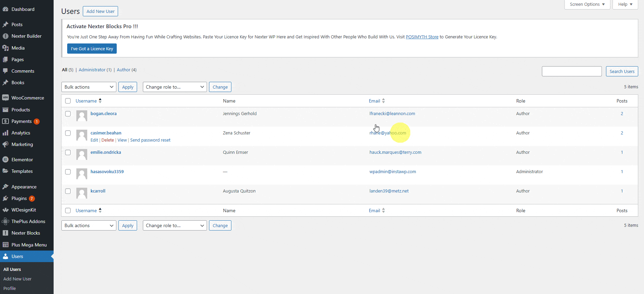Viewport: 644px width, 294px height.
Task: Click the Posts pushpin icon
Action: tap(5, 24)
